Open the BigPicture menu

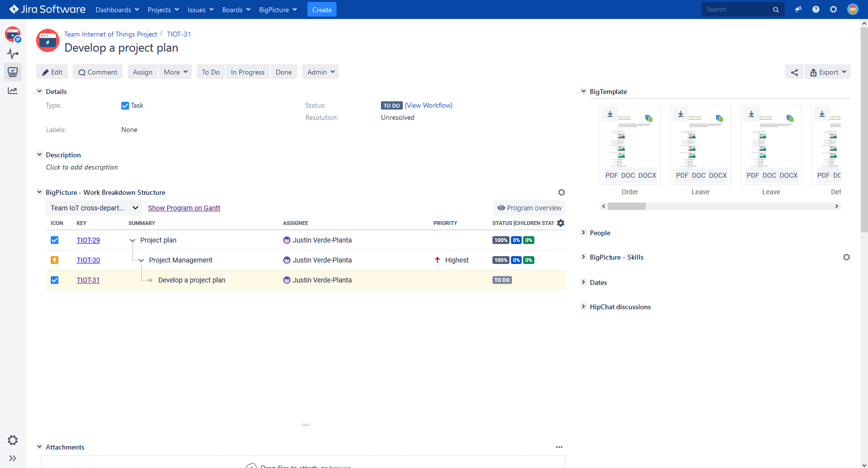[278, 10]
